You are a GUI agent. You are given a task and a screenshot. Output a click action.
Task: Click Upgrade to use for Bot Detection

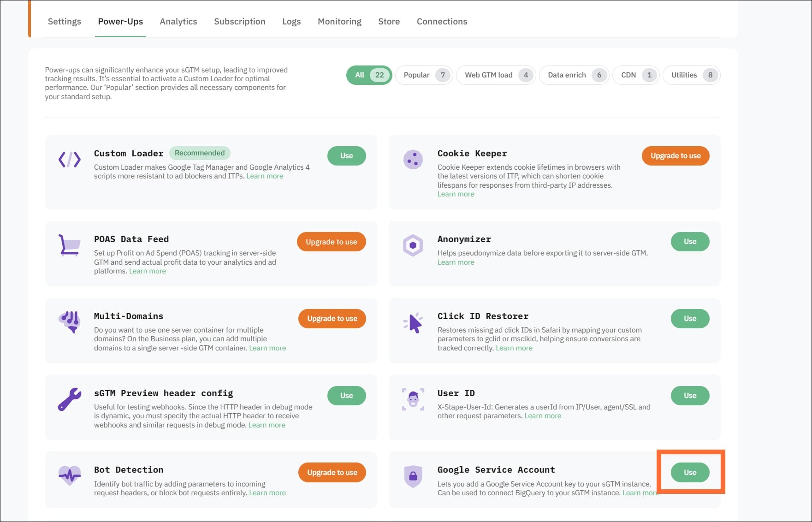coord(332,473)
